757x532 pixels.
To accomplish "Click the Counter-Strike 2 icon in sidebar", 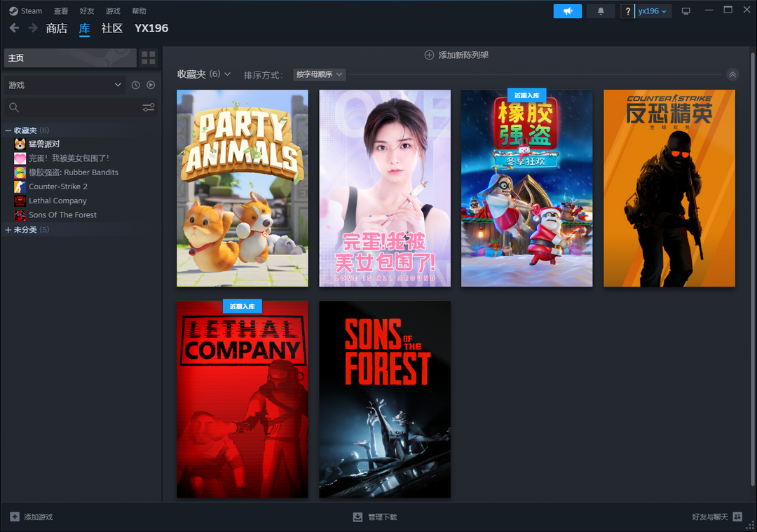I will click(20, 186).
